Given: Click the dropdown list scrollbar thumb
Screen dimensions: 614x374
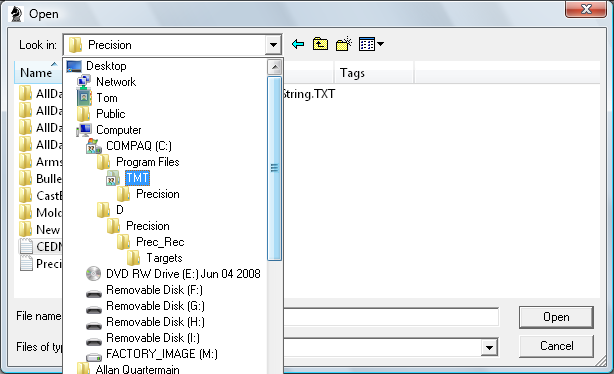Looking at the screenshot, I should pyautogui.click(x=274, y=168).
